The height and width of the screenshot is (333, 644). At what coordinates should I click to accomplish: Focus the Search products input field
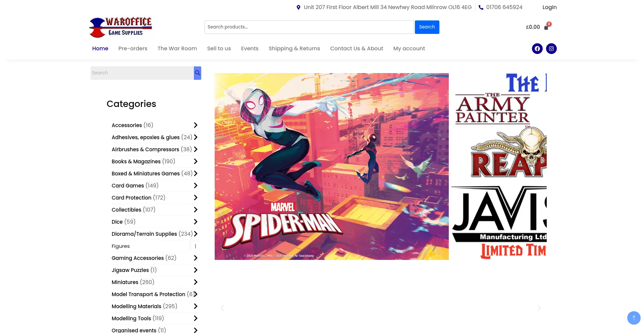click(309, 27)
